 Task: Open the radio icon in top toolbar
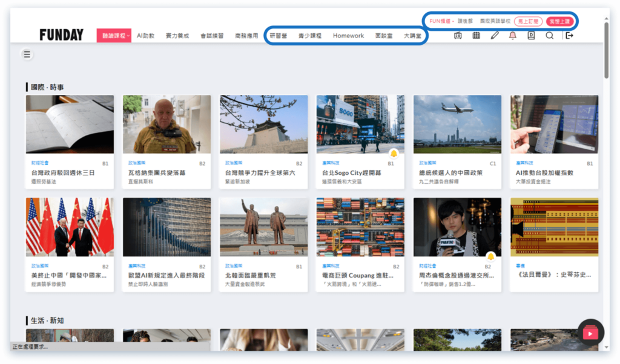tap(458, 36)
